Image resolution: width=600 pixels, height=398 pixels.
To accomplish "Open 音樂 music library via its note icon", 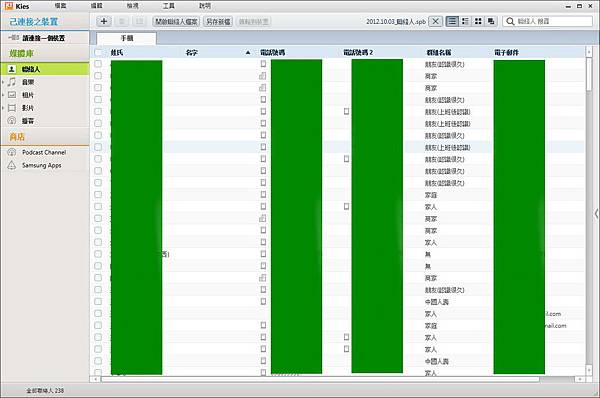I will pos(12,82).
